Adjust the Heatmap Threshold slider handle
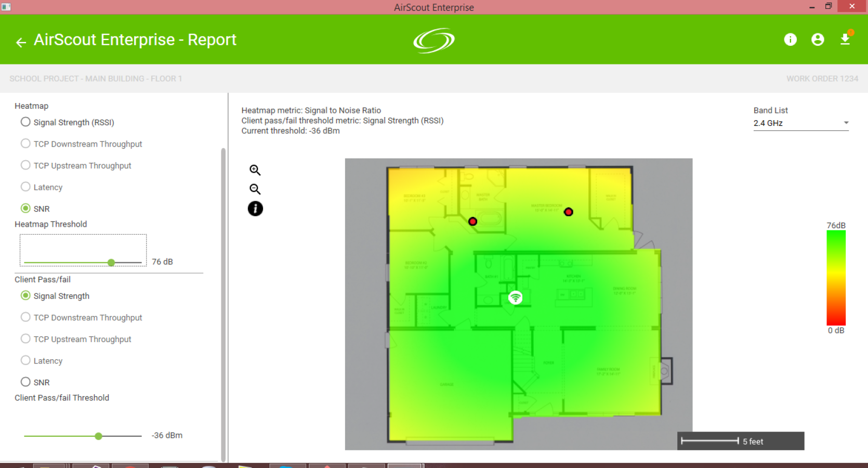Screen dimensions: 868x468 (111, 263)
